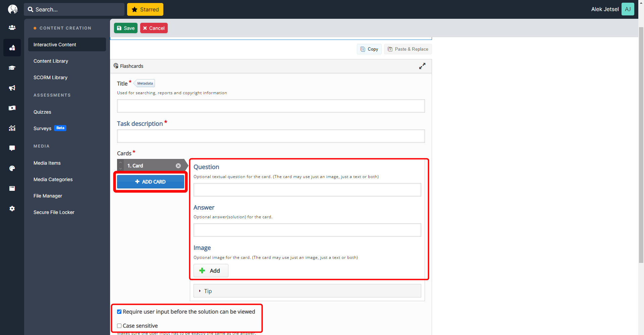Open Media Items menu item

click(47, 163)
